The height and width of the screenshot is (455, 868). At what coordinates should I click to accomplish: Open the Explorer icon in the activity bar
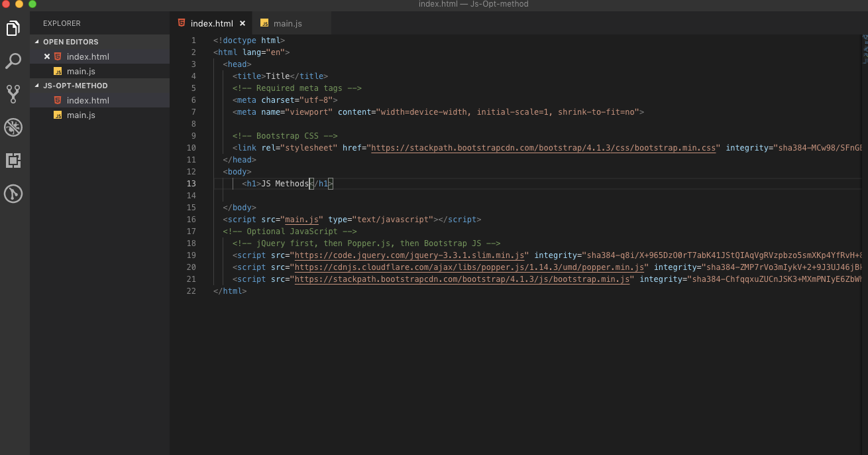coord(13,28)
